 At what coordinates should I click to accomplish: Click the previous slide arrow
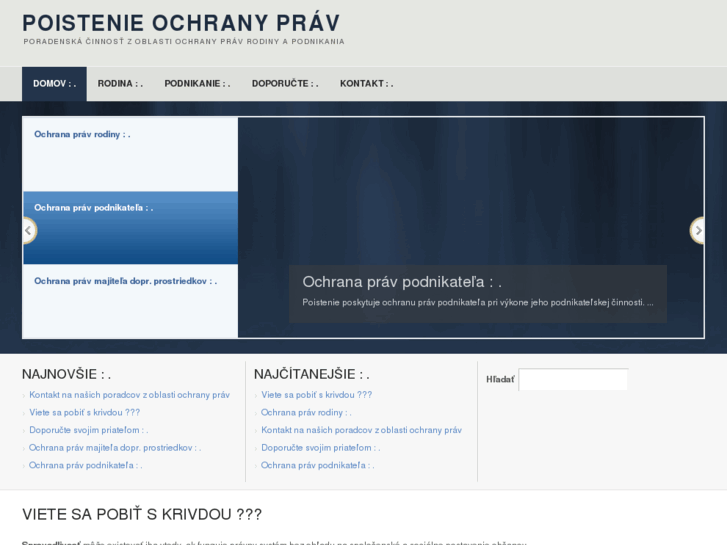tap(29, 231)
